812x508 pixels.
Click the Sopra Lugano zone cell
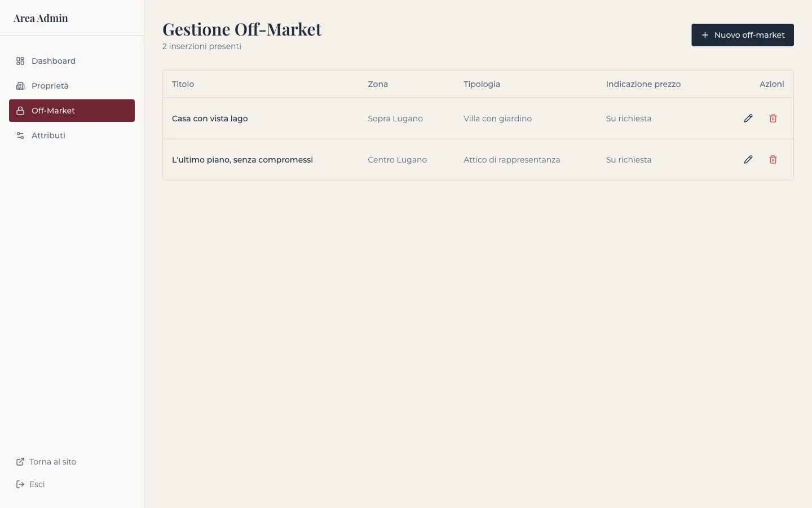coord(395,119)
